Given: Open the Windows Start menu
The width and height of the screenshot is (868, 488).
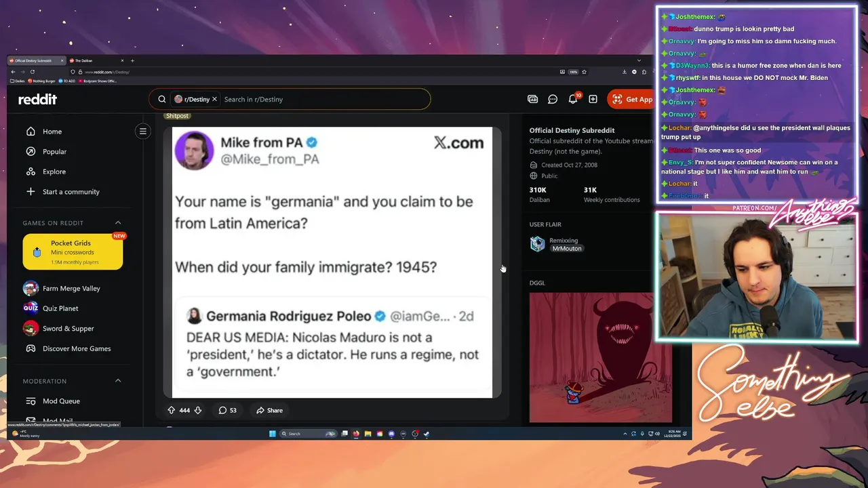Looking at the screenshot, I should click(x=273, y=434).
